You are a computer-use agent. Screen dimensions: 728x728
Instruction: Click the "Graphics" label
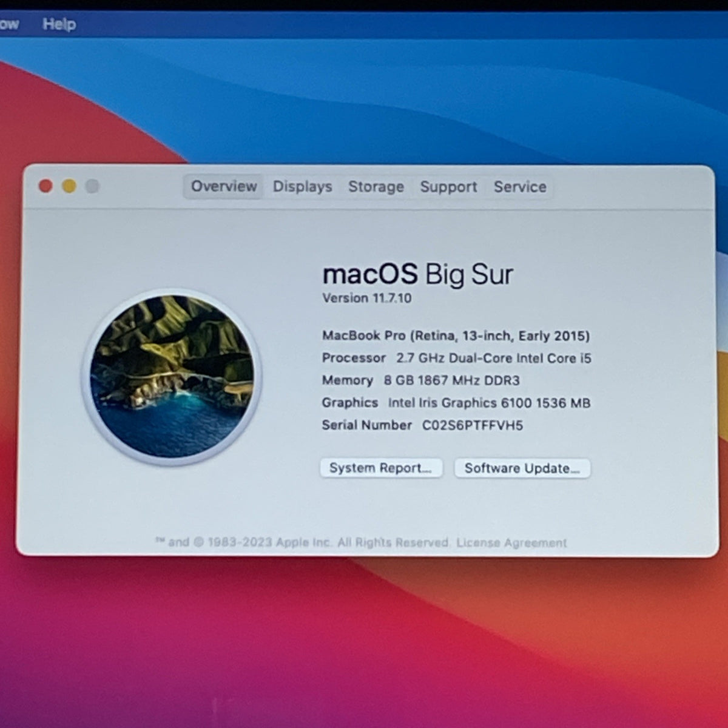tap(349, 403)
